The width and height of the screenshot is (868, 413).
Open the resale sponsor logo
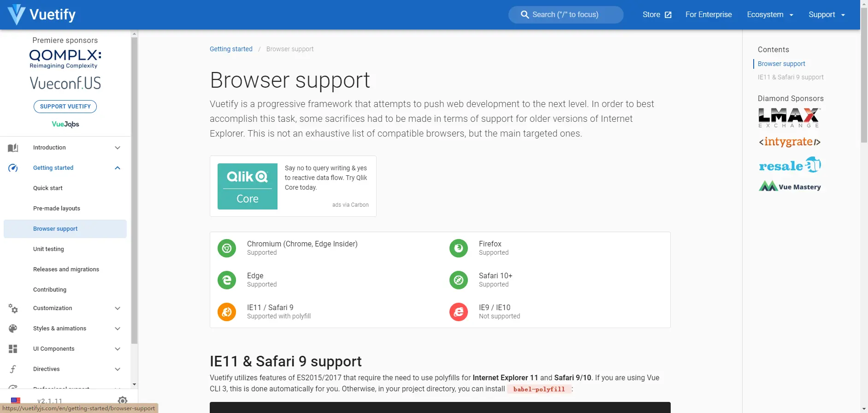(x=790, y=165)
